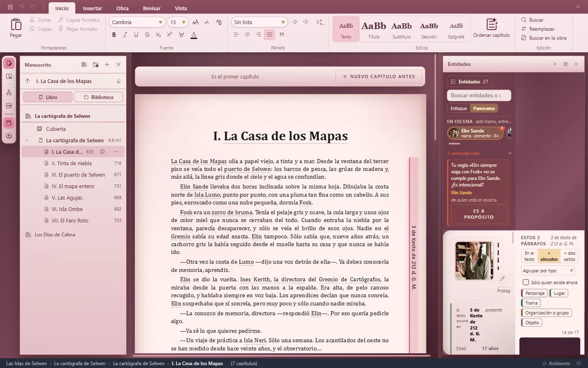
Task: Open the Obra ribbon tab
Action: (122, 8)
